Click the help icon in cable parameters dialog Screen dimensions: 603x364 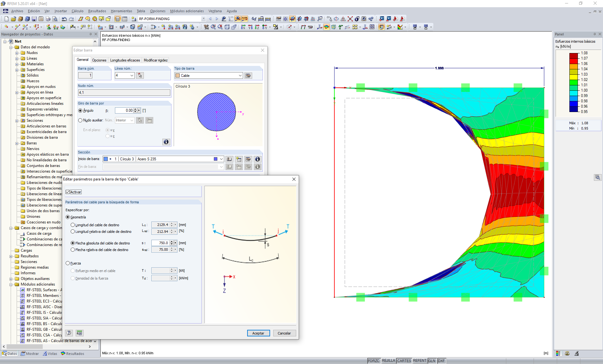click(x=69, y=333)
